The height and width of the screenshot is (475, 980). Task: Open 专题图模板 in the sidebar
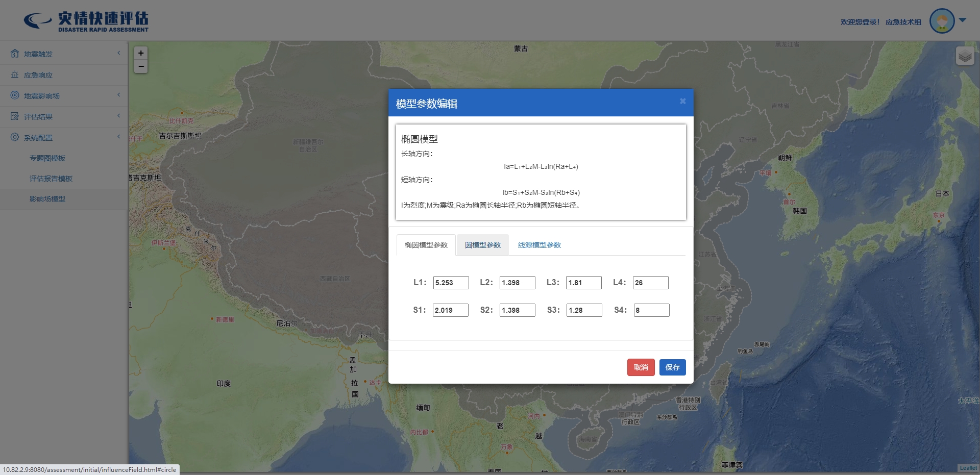pyautogui.click(x=47, y=158)
